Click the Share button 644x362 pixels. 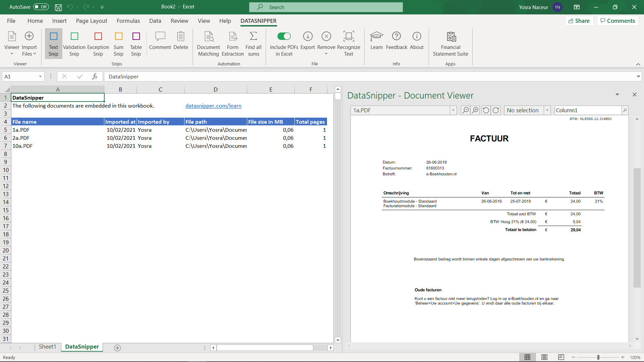click(579, 21)
